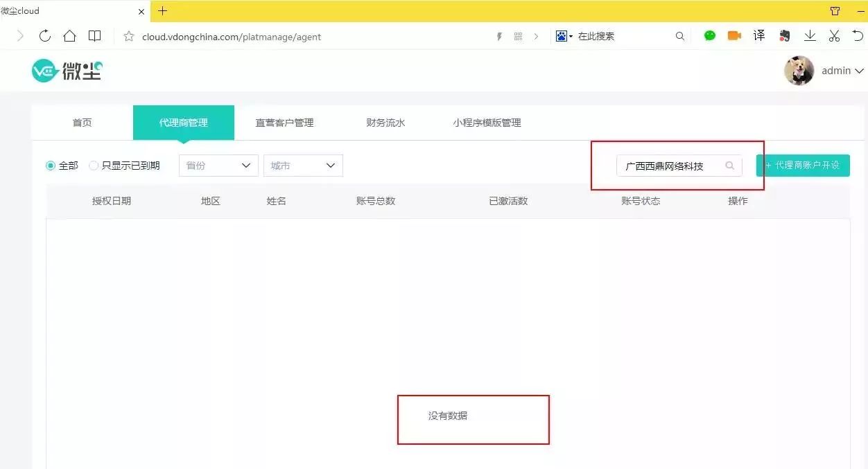Go to browser home page icon
This screenshot has height=469, width=868.
pyautogui.click(x=69, y=36)
